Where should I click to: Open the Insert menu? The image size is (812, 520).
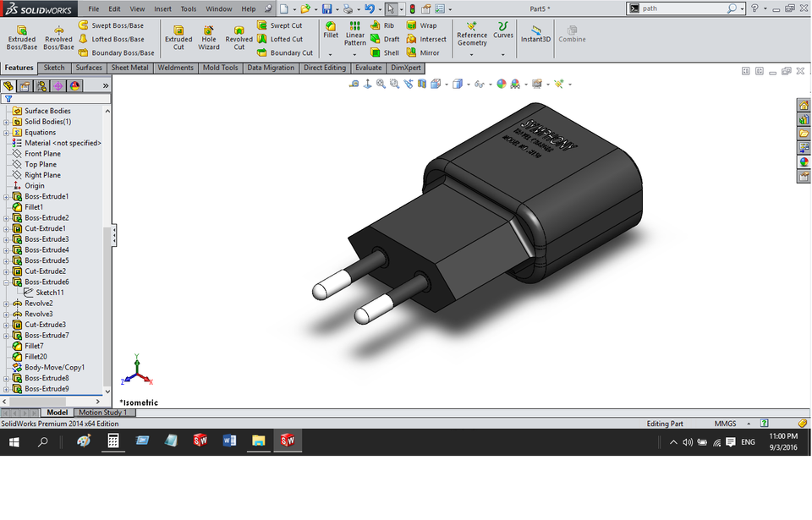point(162,8)
